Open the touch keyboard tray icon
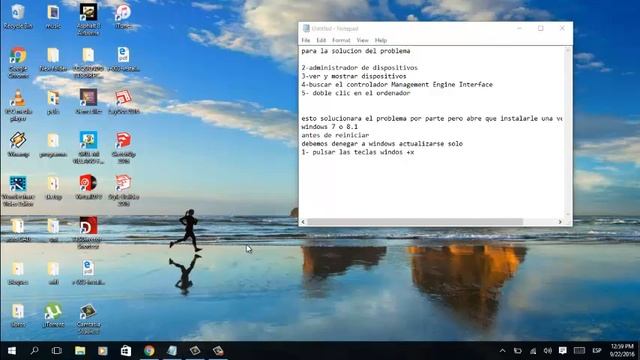Image resolution: width=640 pixels, height=360 pixels. pos(579,351)
